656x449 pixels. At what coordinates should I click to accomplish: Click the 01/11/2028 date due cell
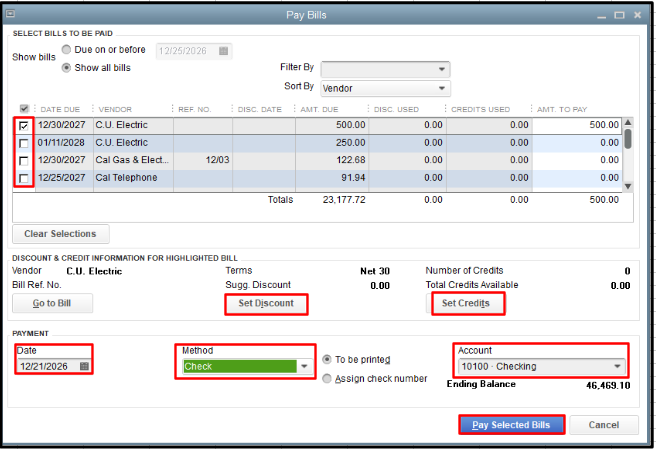tap(64, 143)
